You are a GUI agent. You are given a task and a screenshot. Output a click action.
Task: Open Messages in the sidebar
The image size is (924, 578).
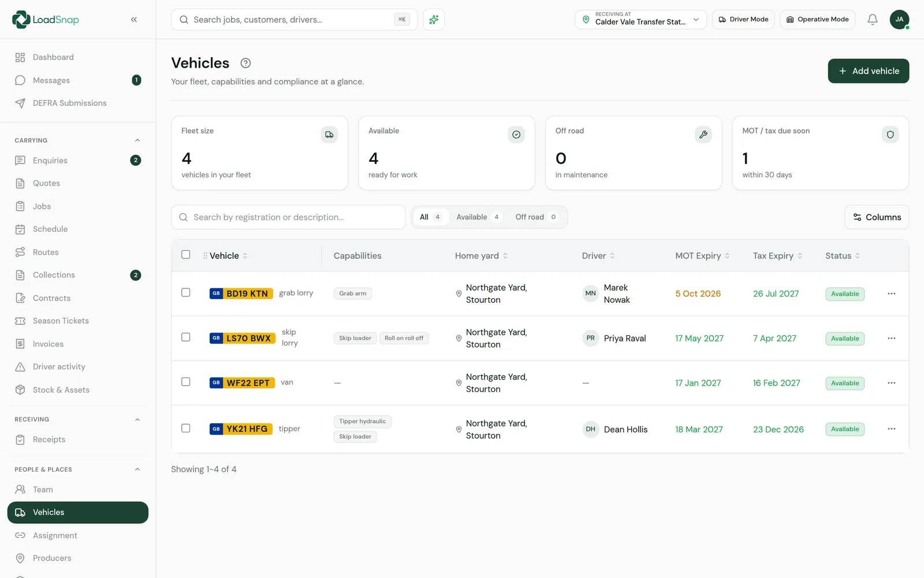tap(78, 80)
